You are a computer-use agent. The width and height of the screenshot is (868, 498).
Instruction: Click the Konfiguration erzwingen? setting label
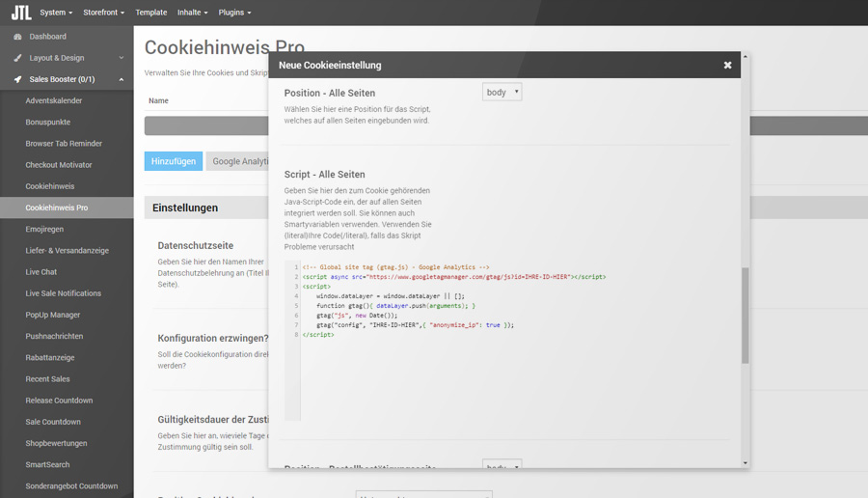click(212, 338)
